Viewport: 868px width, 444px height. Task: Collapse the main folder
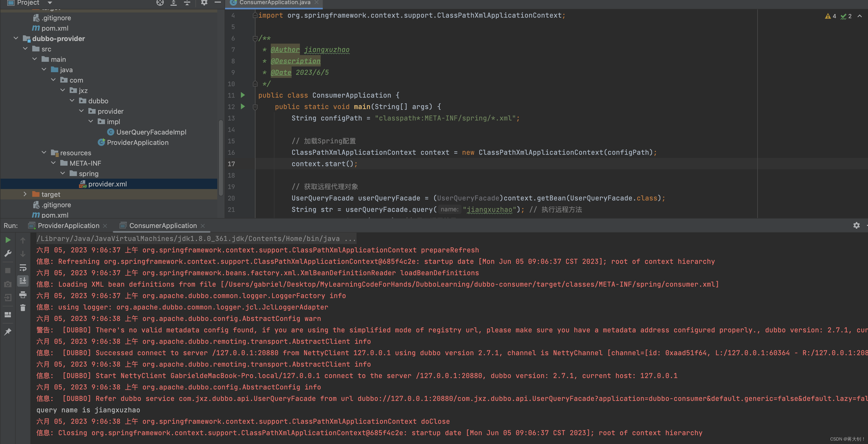tap(34, 59)
